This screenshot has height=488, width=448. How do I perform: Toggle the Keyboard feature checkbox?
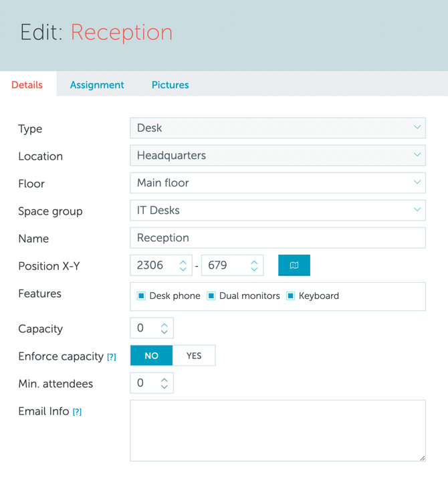pos(291,295)
